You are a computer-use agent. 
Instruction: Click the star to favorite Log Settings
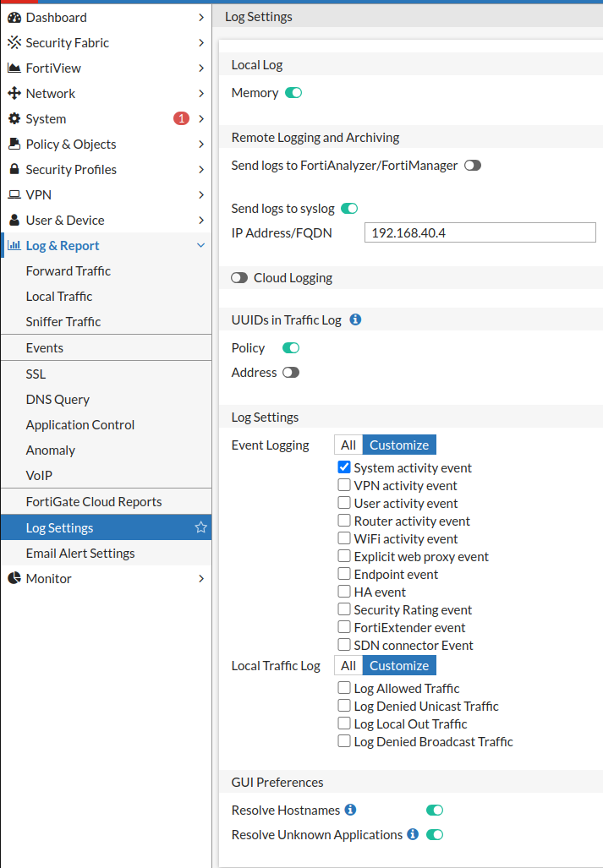tap(200, 527)
